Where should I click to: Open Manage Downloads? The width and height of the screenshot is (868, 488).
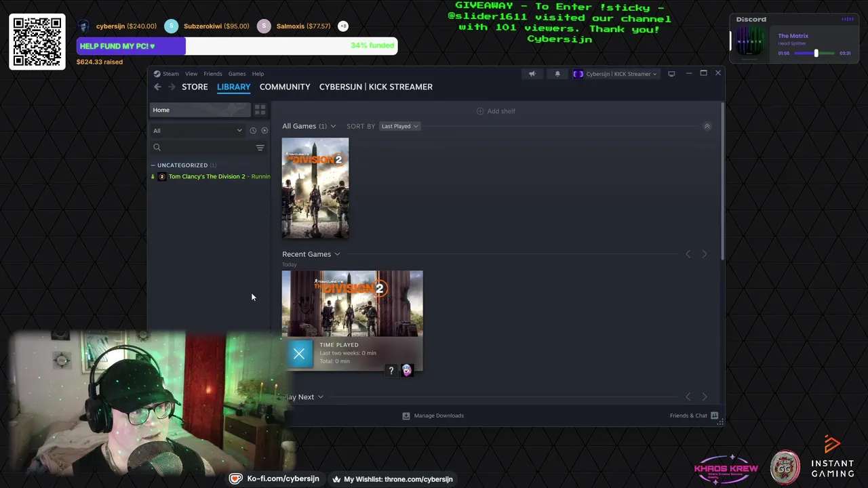click(433, 415)
